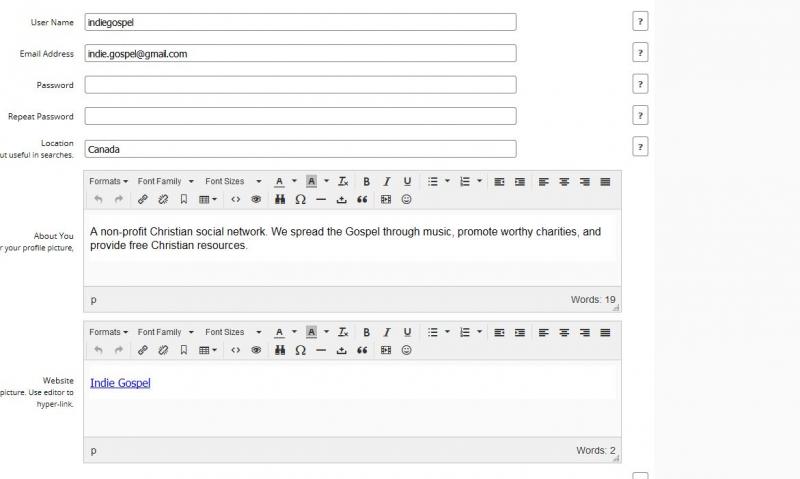This screenshot has width=800, height=479.
Task: Click the Email Address input field
Action: pos(301,53)
